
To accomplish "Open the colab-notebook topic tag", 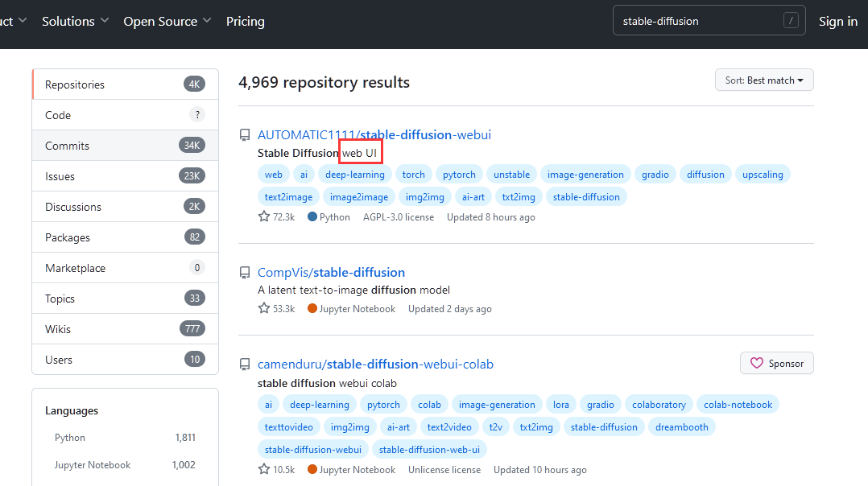I will (x=738, y=404).
